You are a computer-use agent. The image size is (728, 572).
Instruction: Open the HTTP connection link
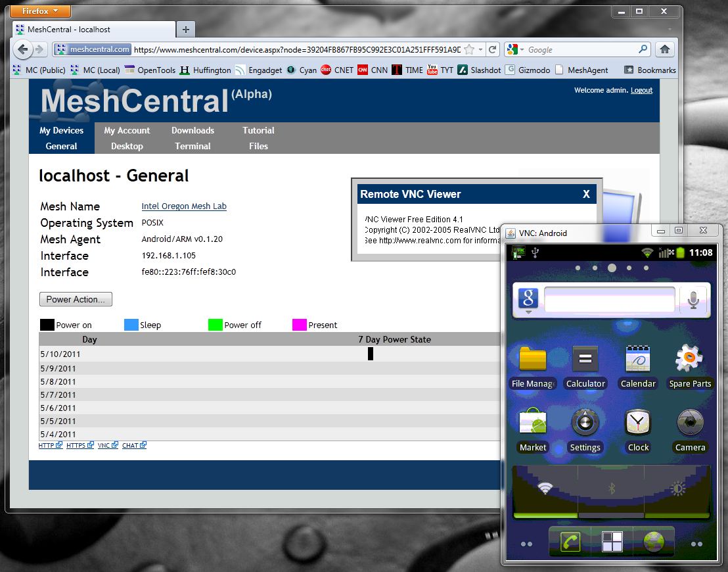pos(50,445)
